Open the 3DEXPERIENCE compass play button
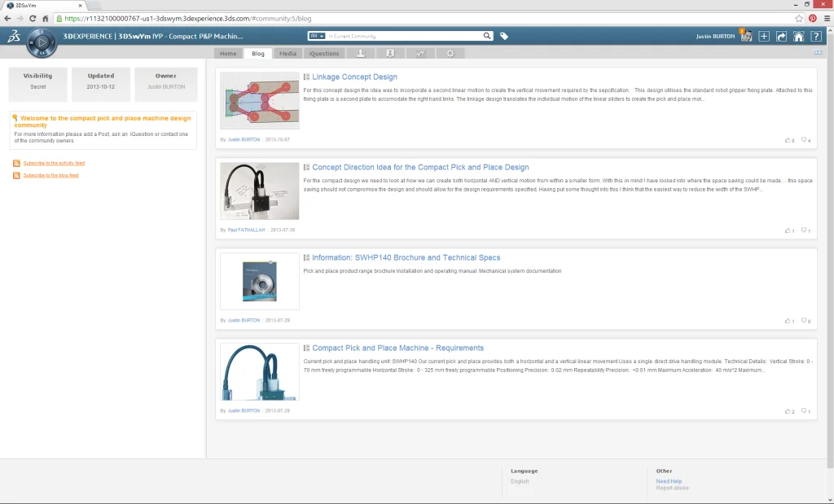Viewport: 834px width, 504px height. tap(42, 42)
